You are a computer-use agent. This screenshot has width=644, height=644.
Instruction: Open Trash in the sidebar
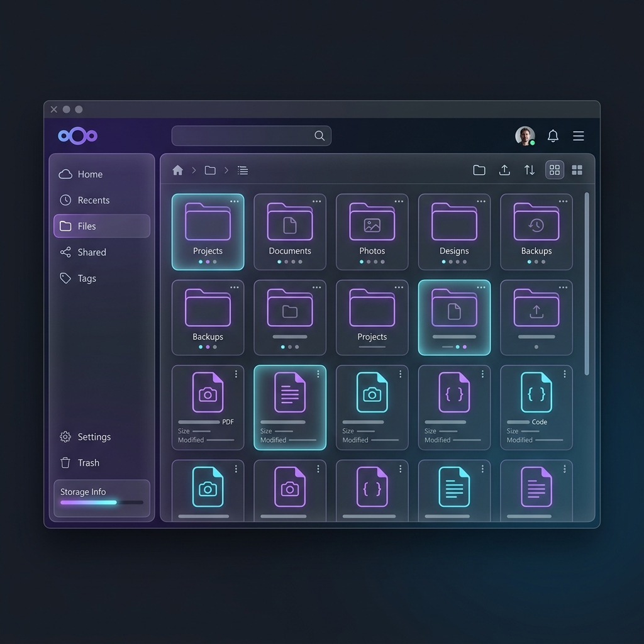pos(88,463)
